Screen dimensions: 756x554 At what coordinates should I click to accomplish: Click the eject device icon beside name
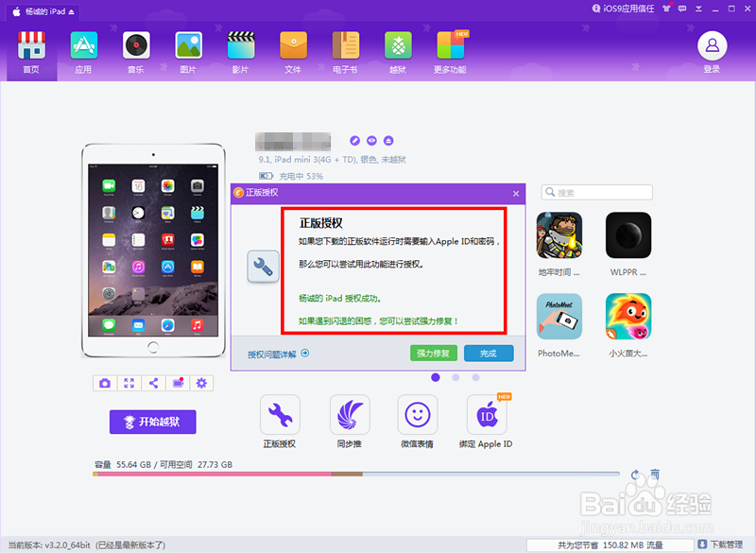pyautogui.click(x=388, y=140)
